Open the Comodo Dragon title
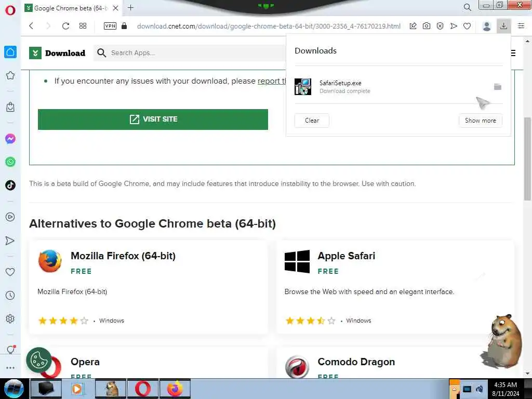Screen dimensions: 532x399 click(x=356, y=362)
